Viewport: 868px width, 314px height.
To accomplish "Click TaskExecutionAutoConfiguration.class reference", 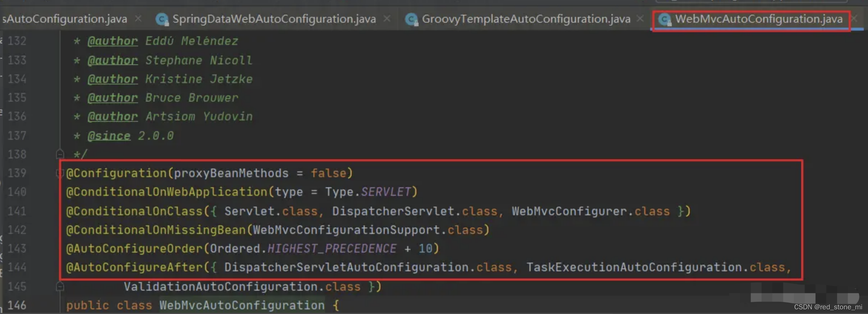I will click(x=655, y=267).
